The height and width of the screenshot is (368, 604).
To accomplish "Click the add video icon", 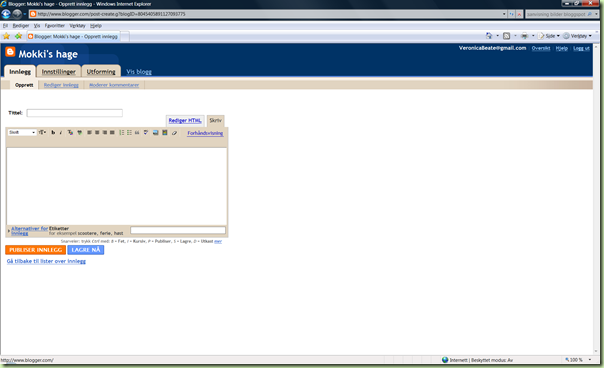I will tap(164, 133).
